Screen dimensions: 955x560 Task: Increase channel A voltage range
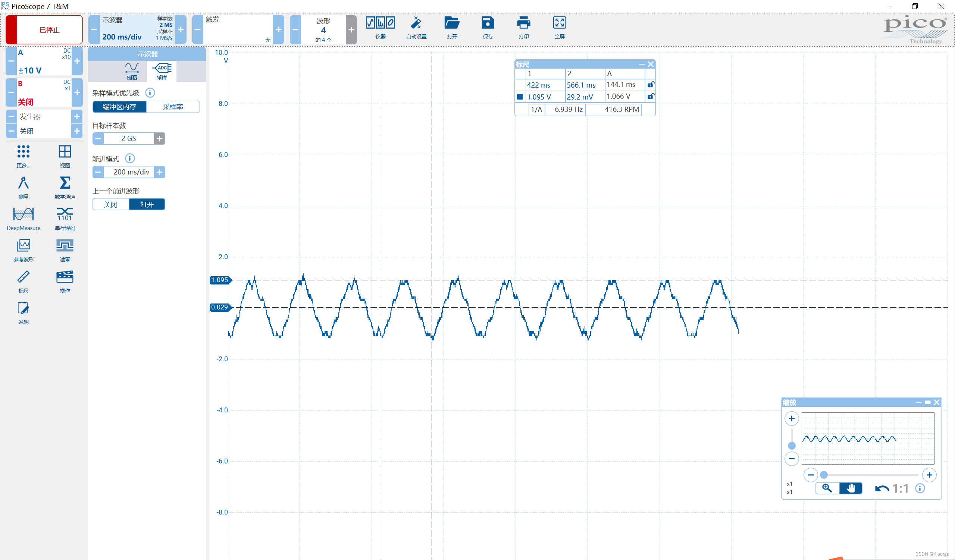(77, 61)
